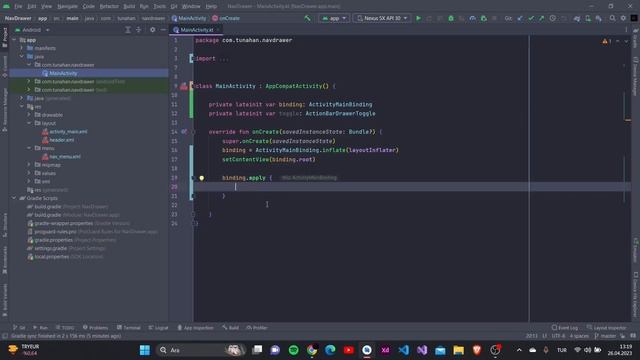The width and height of the screenshot is (640, 360).
Task: Open the app run configuration dropdown
Action: (x=334, y=18)
